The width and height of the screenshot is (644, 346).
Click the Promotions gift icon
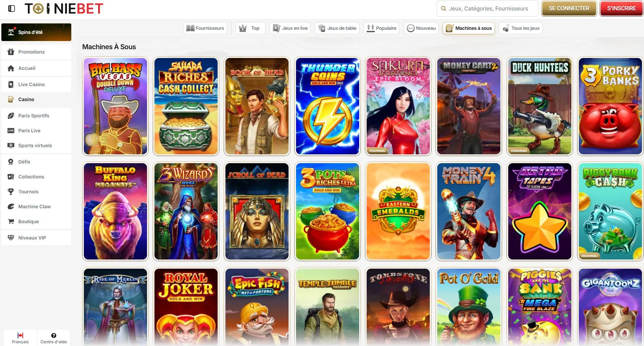pos(11,52)
